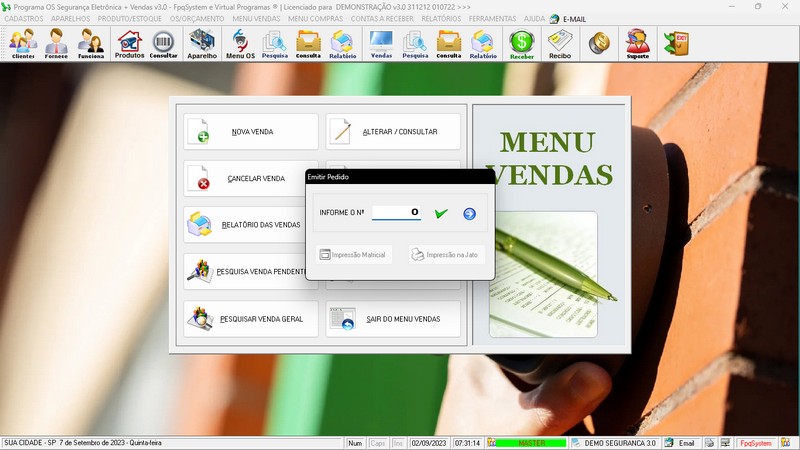Open the CONTAS A RECEBER menu
This screenshot has width=800, height=450.
(x=382, y=18)
